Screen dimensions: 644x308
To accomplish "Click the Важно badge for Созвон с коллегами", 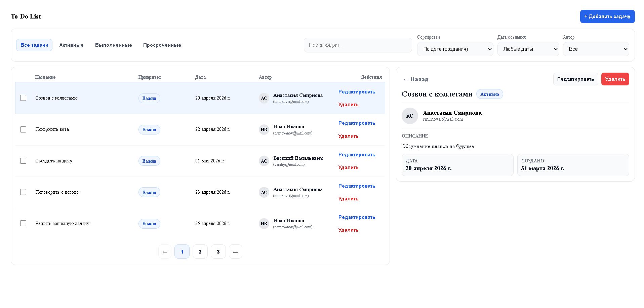I will 149,98.
